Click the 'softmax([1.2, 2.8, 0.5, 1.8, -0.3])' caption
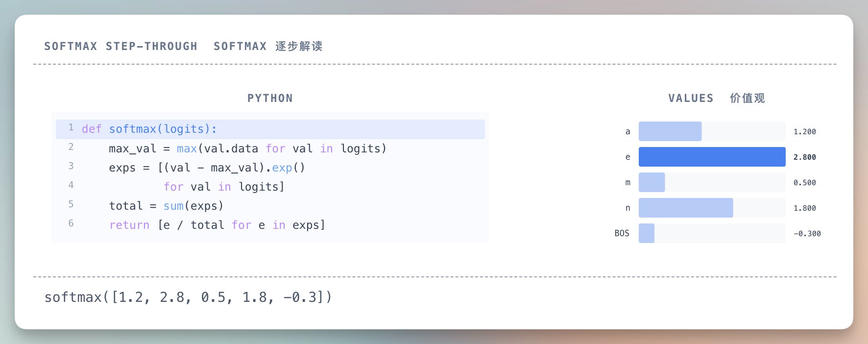The width and height of the screenshot is (868, 344). tap(188, 297)
